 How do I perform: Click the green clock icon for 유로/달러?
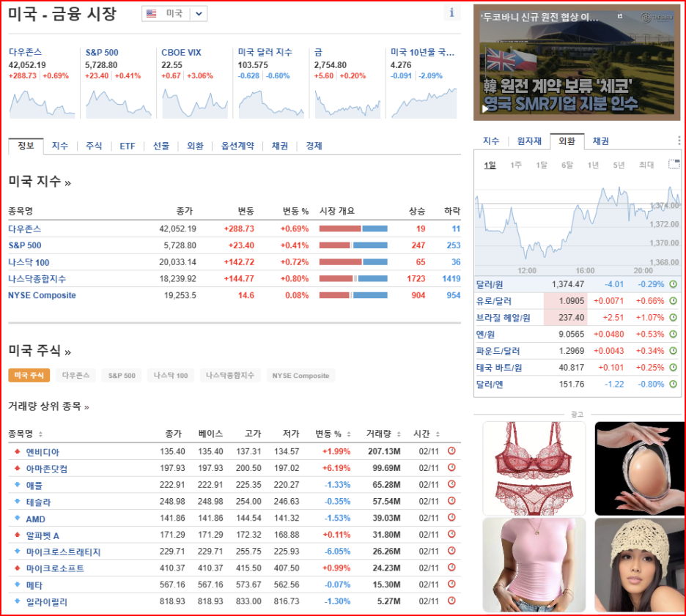coord(674,301)
